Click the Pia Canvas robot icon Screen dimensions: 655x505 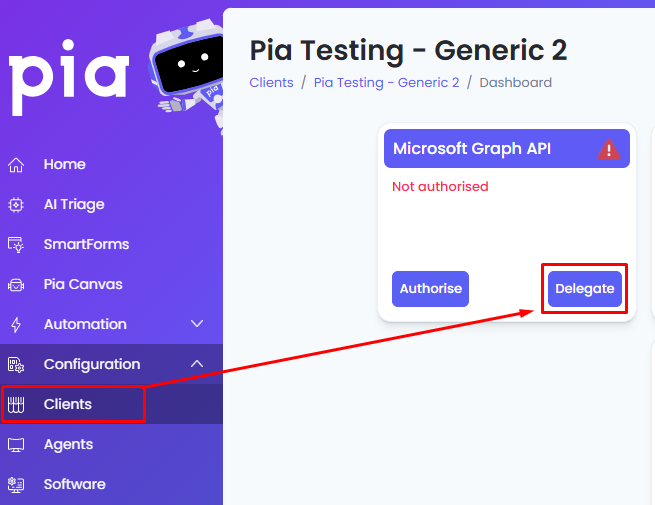[16, 285]
